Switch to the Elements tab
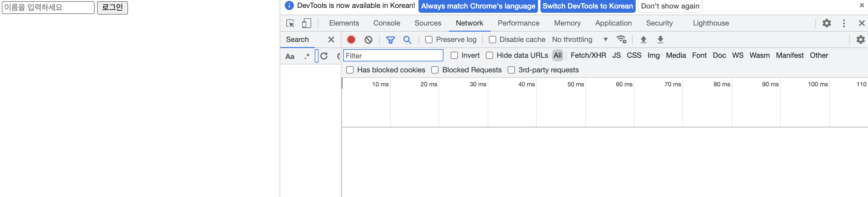Image resolution: width=868 pixels, height=197 pixels. click(344, 23)
